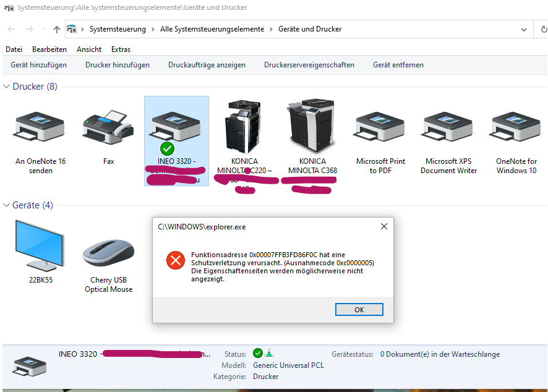
Task: Open the address bar history dropdown
Action: click(x=523, y=29)
